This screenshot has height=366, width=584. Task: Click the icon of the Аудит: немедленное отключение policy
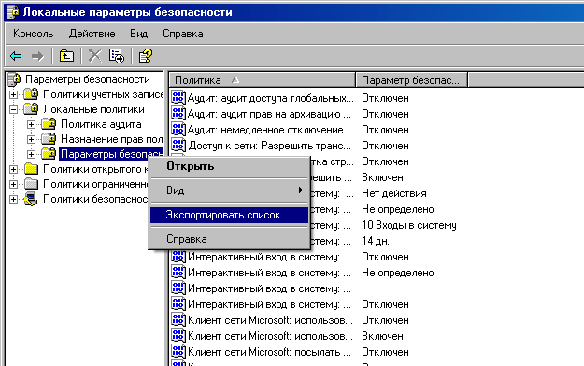(x=178, y=129)
